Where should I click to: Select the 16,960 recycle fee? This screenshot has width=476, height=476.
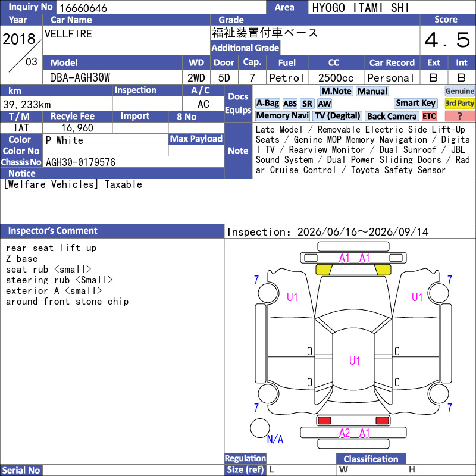pos(77,128)
